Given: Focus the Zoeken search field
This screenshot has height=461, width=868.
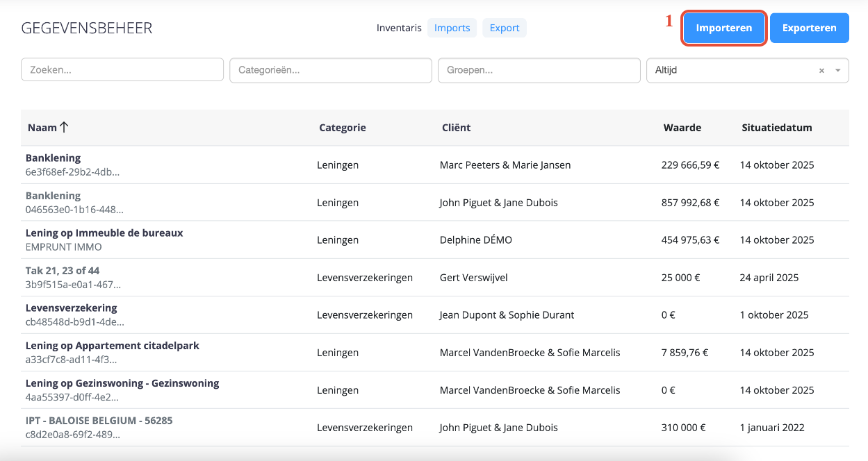Looking at the screenshot, I should (x=122, y=70).
